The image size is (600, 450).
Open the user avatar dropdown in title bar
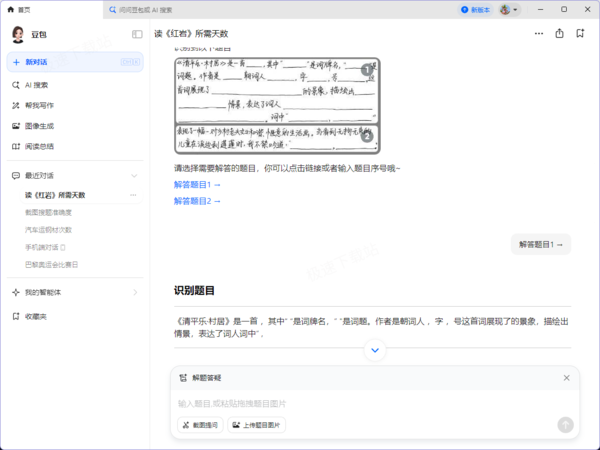(509, 10)
